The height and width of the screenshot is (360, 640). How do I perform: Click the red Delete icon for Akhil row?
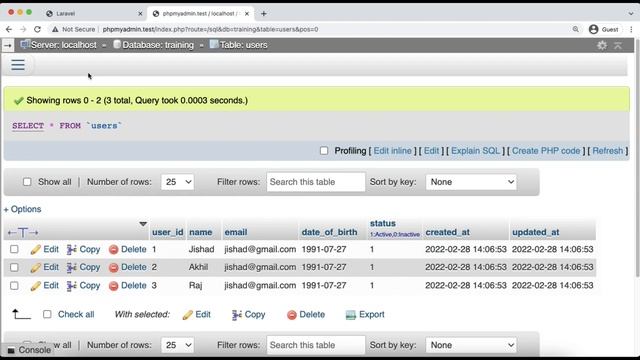pyautogui.click(x=113, y=267)
